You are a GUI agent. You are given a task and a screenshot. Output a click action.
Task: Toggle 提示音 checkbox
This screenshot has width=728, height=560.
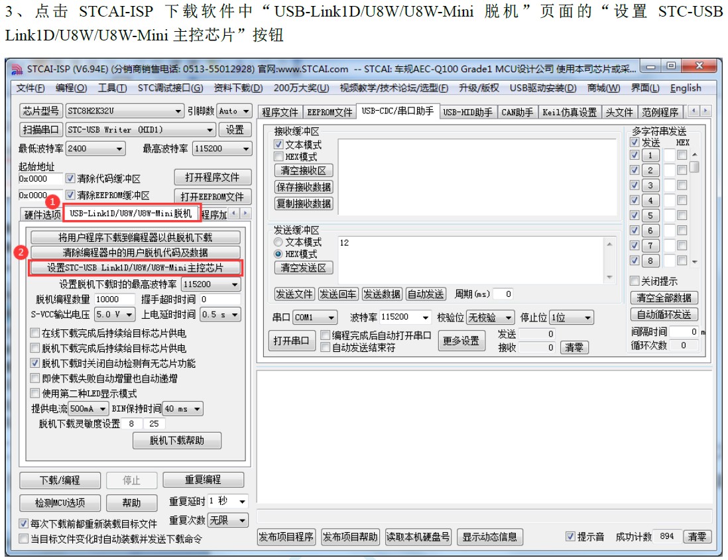570,537
